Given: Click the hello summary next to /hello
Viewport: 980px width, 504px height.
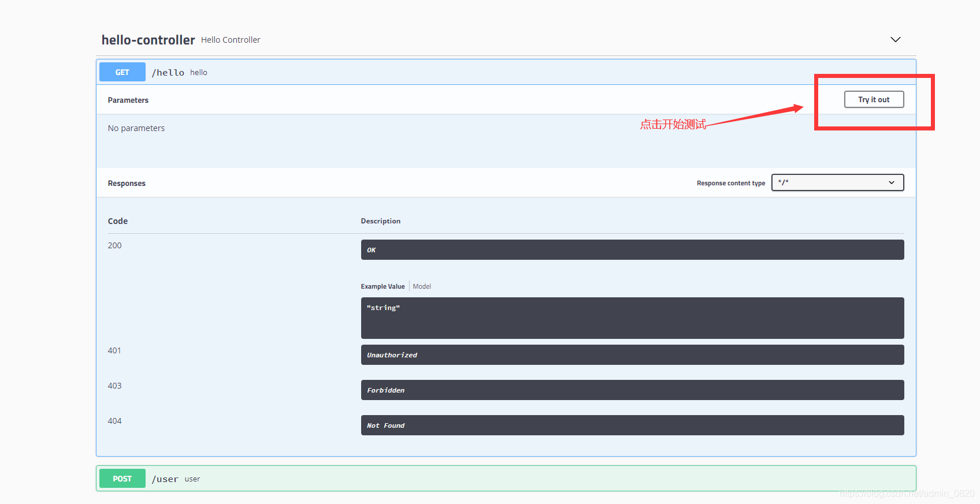Looking at the screenshot, I should pyautogui.click(x=199, y=73).
